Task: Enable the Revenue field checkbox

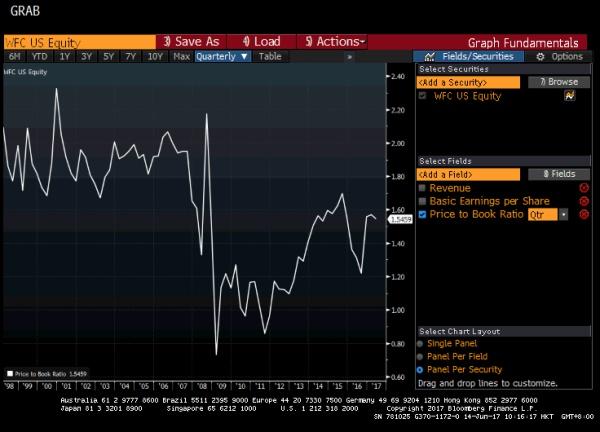Action: [422, 188]
